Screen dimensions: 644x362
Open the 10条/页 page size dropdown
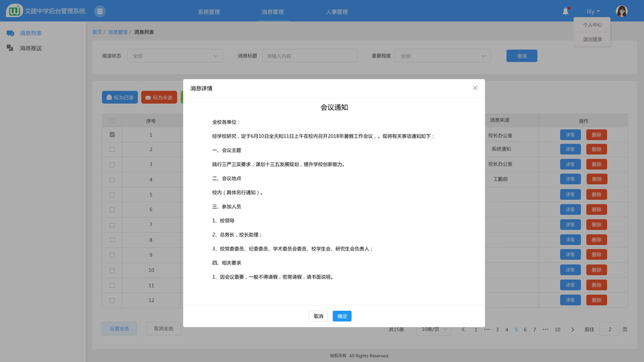[x=434, y=329]
